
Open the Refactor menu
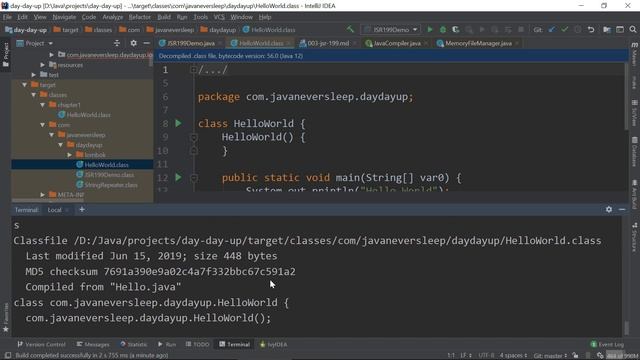pyautogui.click(x=140, y=17)
